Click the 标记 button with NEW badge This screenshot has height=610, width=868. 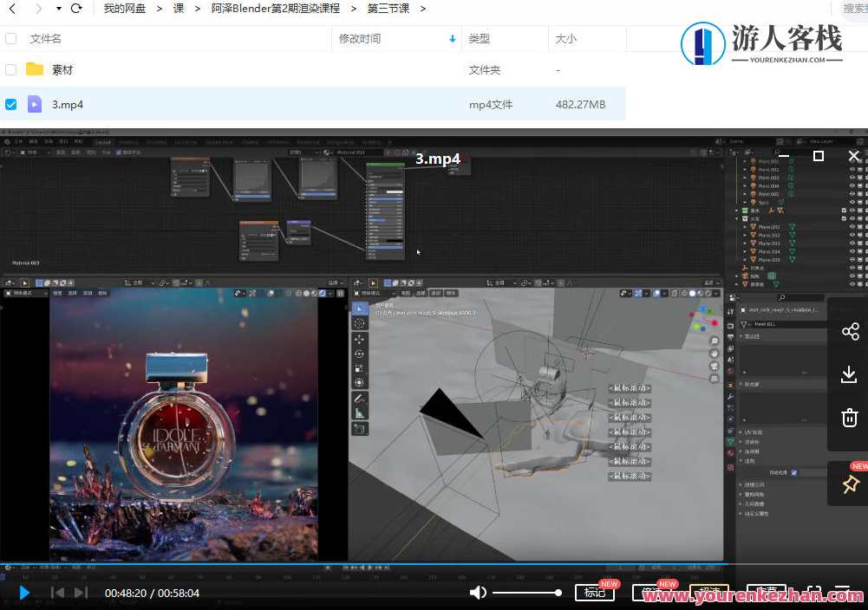pyautogui.click(x=595, y=593)
